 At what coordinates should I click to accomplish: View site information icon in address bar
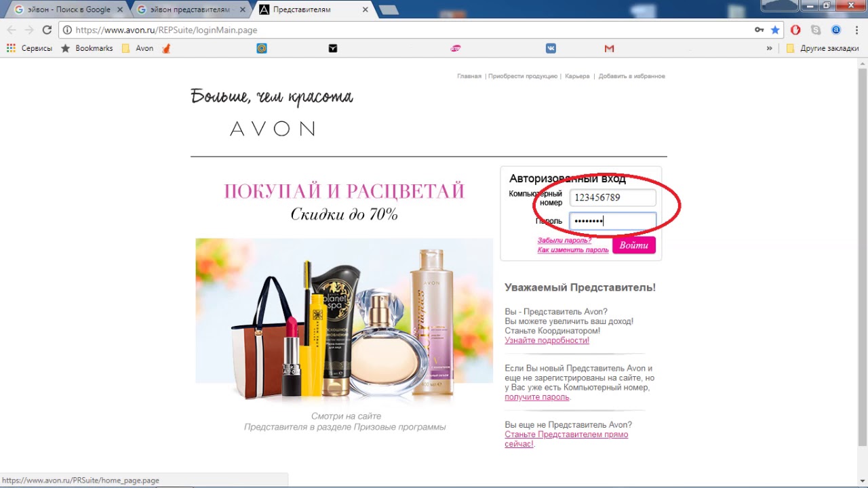[x=66, y=30]
